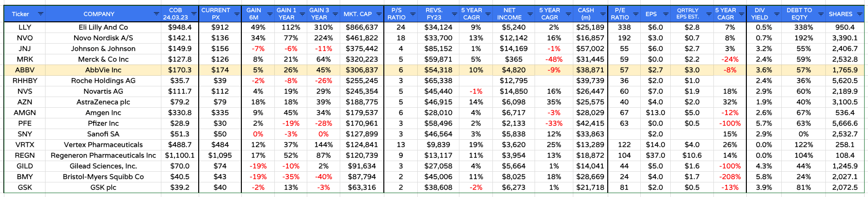Screen dimensions: 868x197
Task: Click the Merck & Co Inc cell
Action: (104, 59)
